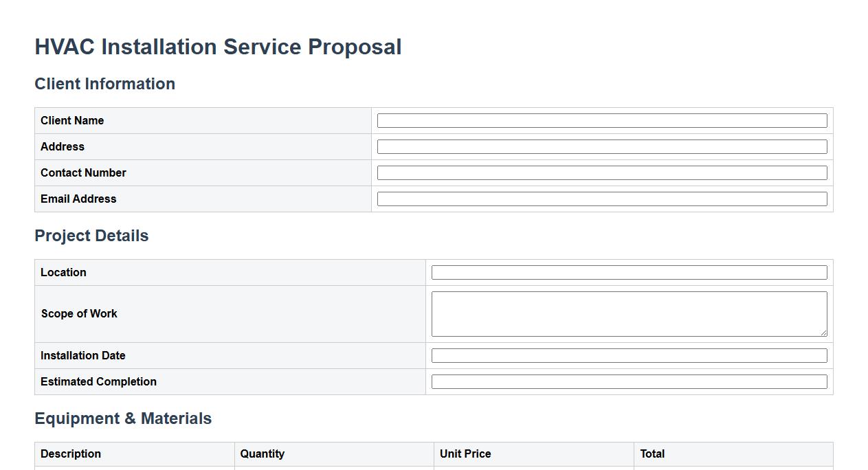Click the Project Details section heading

pyautogui.click(x=91, y=236)
